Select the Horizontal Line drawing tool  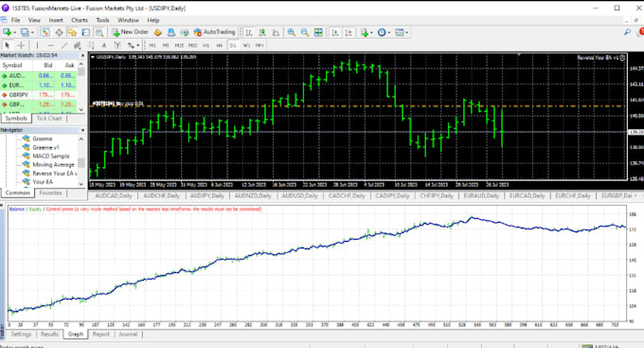50,46
